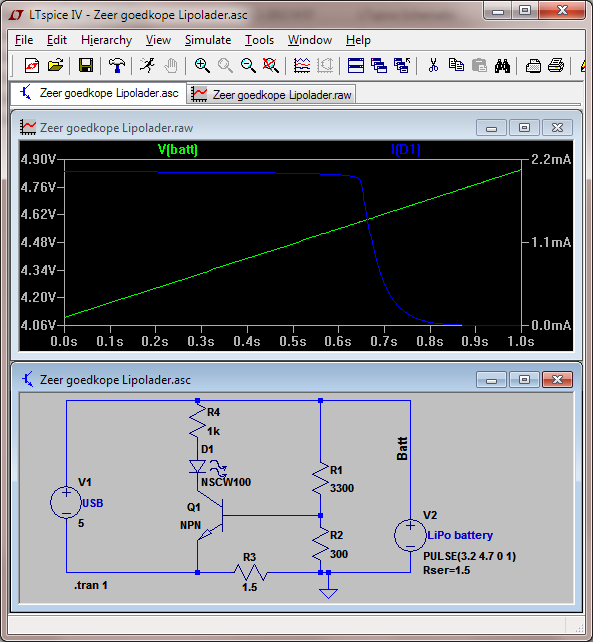Open the Tools menu

pyautogui.click(x=259, y=40)
